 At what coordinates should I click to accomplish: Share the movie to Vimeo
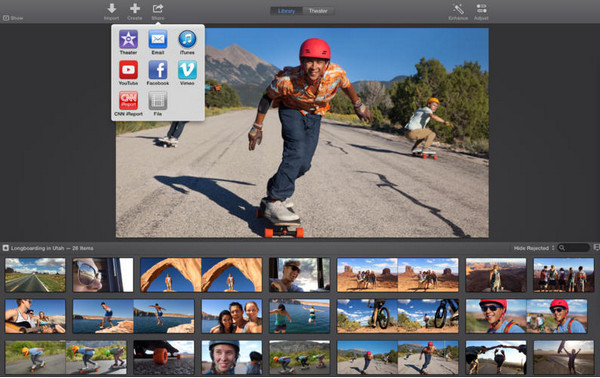pos(187,70)
